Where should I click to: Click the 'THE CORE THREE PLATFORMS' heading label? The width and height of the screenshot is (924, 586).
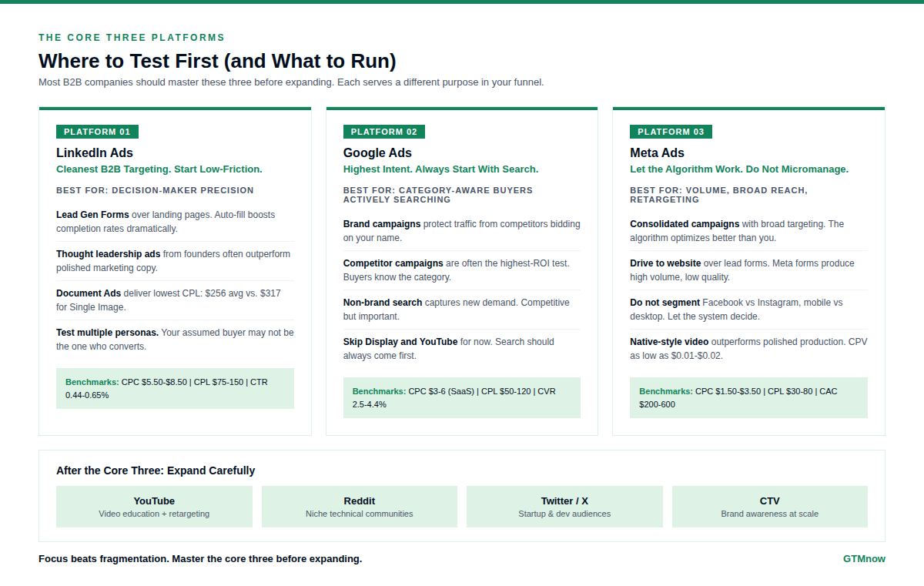point(132,37)
